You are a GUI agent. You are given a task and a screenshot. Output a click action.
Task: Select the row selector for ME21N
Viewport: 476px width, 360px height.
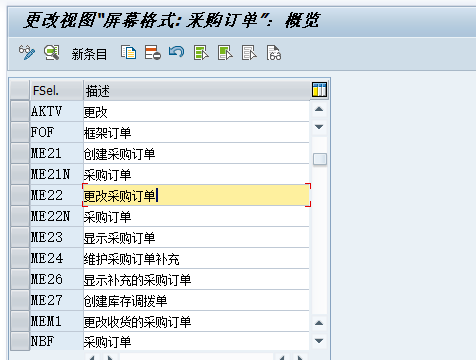pyautogui.click(x=20, y=174)
